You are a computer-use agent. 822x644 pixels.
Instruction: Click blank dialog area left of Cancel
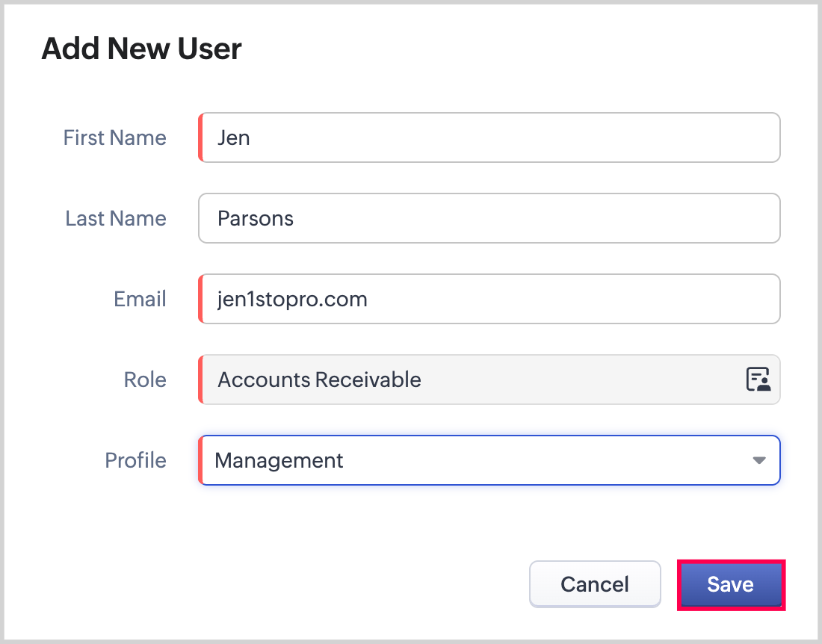pos(299,584)
